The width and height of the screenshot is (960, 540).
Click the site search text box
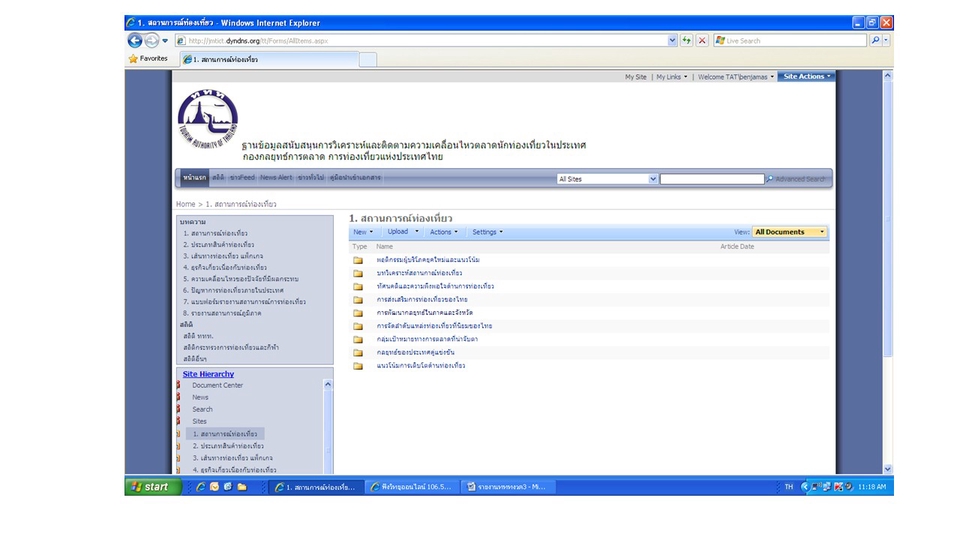coord(712,179)
